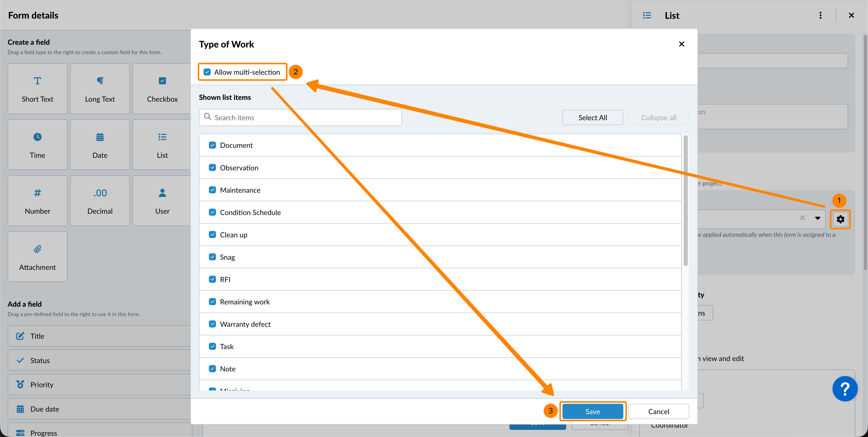The width and height of the screenshot is (868, 437).
Task: Select the Number field type icon
Action: pos(37,193)
